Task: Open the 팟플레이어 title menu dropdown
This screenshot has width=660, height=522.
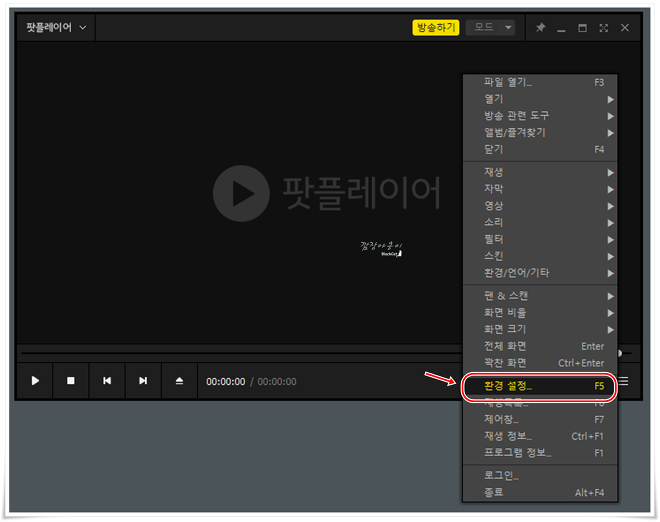Action: [56, 28]
